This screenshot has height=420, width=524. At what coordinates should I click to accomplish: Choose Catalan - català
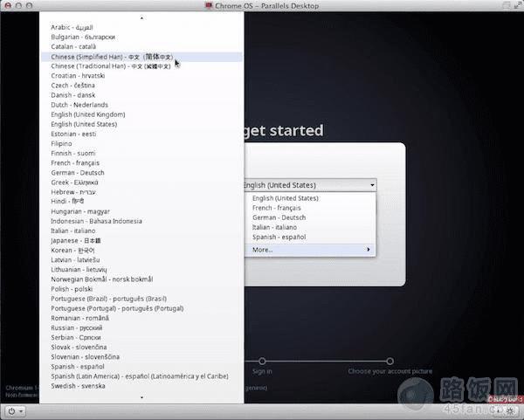click(x=141, y=47)
